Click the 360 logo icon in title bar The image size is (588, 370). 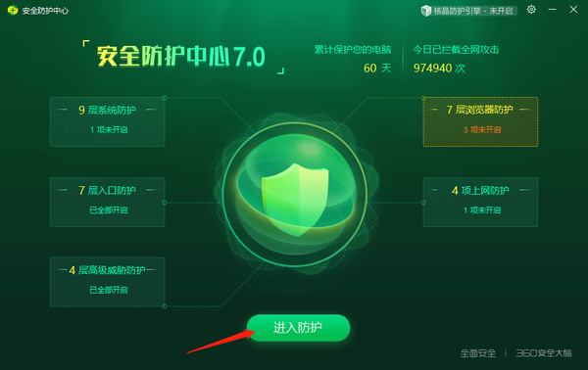13,10
